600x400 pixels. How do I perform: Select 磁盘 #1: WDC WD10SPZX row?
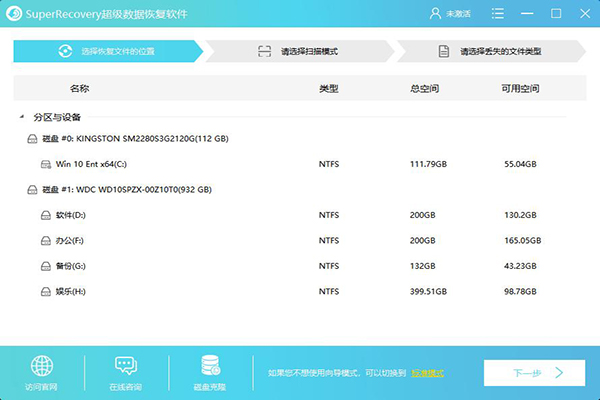coord(127,189)
